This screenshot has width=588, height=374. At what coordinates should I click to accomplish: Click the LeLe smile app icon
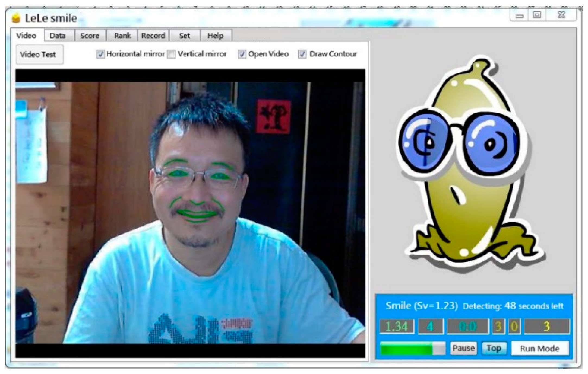point(16,18)
